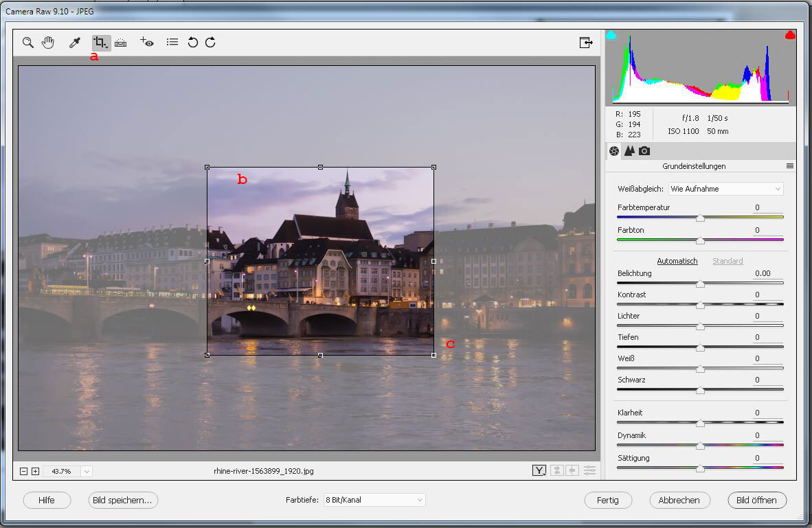Toggle shadow clipping warning in histogram
This screenshot has width=812, height=528.
611,34
